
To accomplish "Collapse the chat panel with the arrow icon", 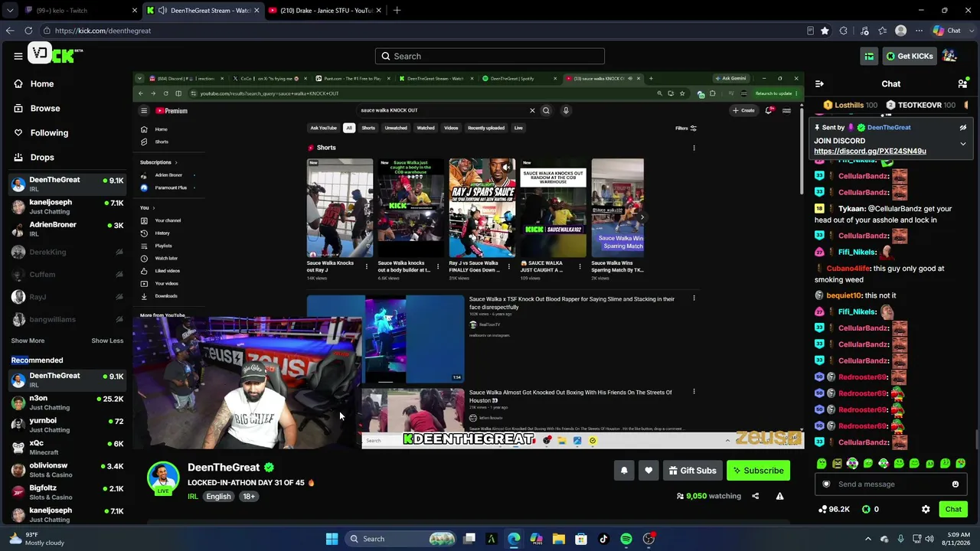I will coord(819,84).
